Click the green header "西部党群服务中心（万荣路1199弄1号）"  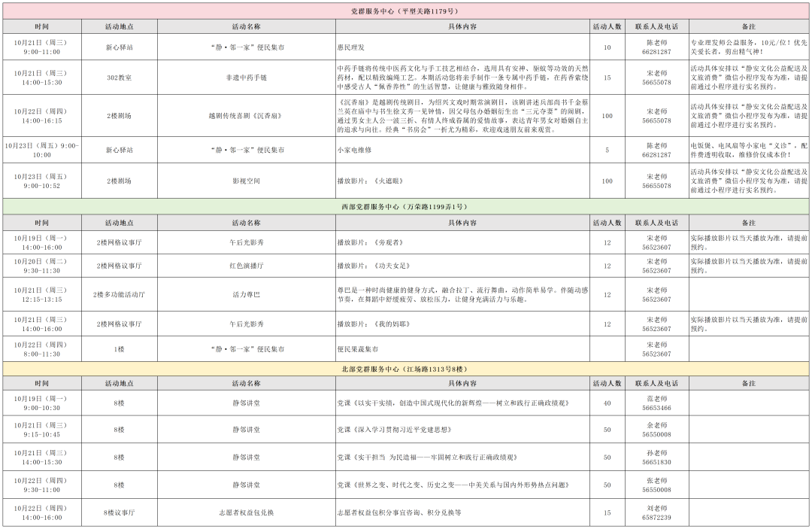tap(406, 207)
